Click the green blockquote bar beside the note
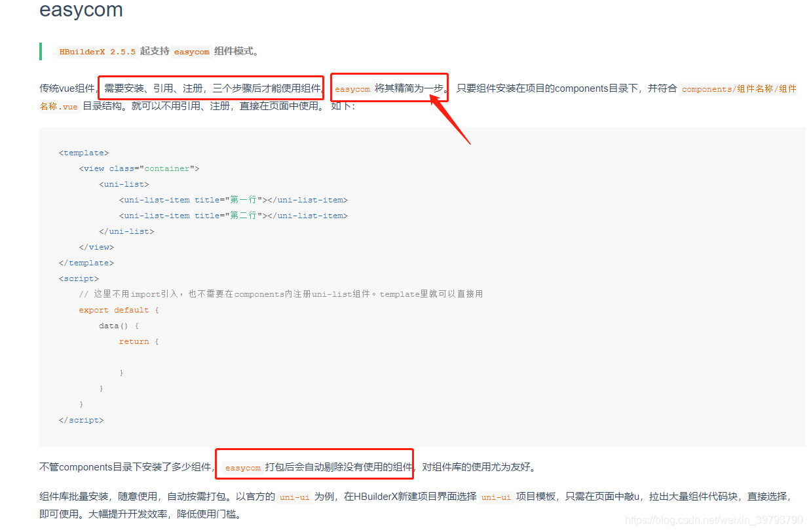The width and height of the screenshot is (809, 532). click(41, 51)
